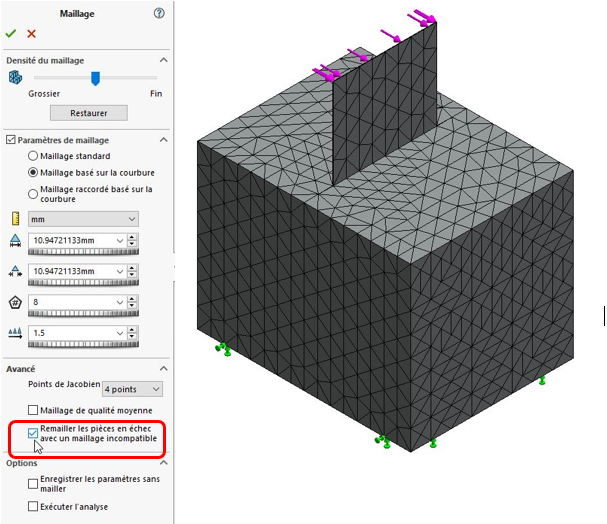
Task: Click thumbwheel under the 1.5 ratio field
Action: 83,344
